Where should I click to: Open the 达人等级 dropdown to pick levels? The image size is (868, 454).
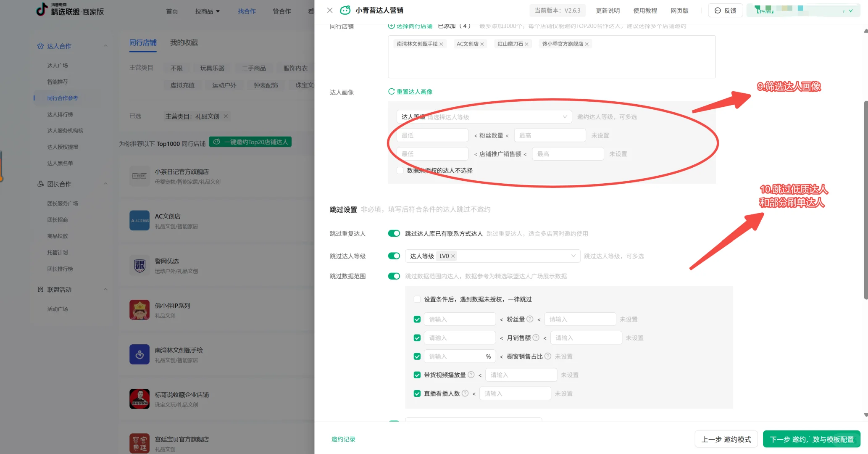point(484,116)
